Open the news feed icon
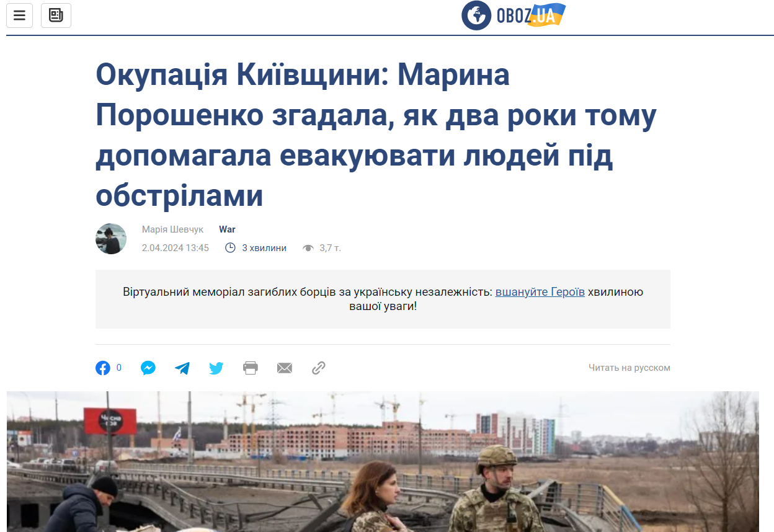774x532 pixels. (x=56, y=16)
